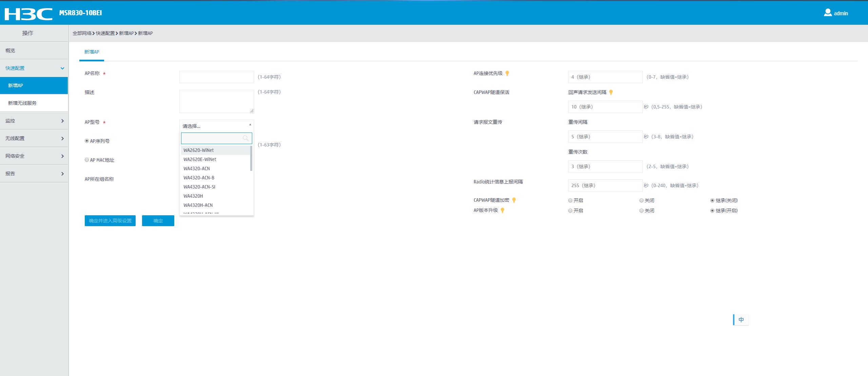
Task: Choose WA4320-ACN-SI from the model list
Action: click(x=199, y=187)
